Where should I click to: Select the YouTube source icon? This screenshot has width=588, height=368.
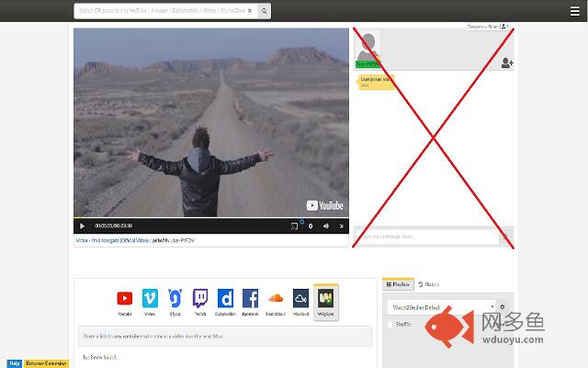point(125,303)
